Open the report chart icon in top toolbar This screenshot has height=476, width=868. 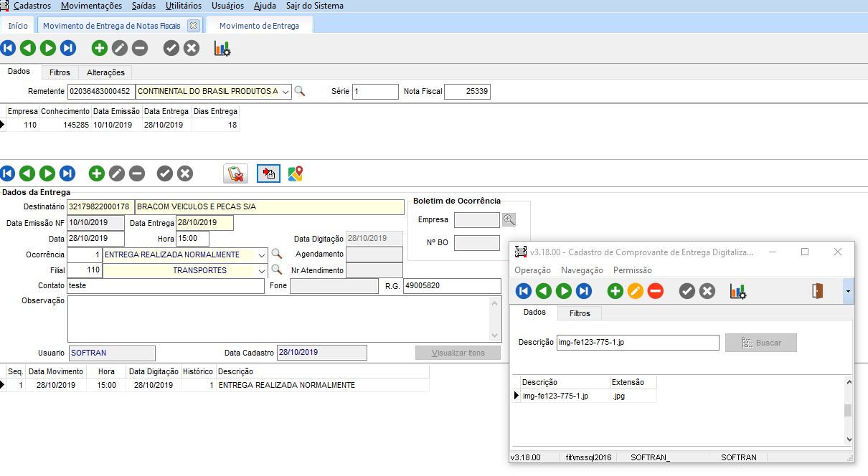tap(222, 49)
